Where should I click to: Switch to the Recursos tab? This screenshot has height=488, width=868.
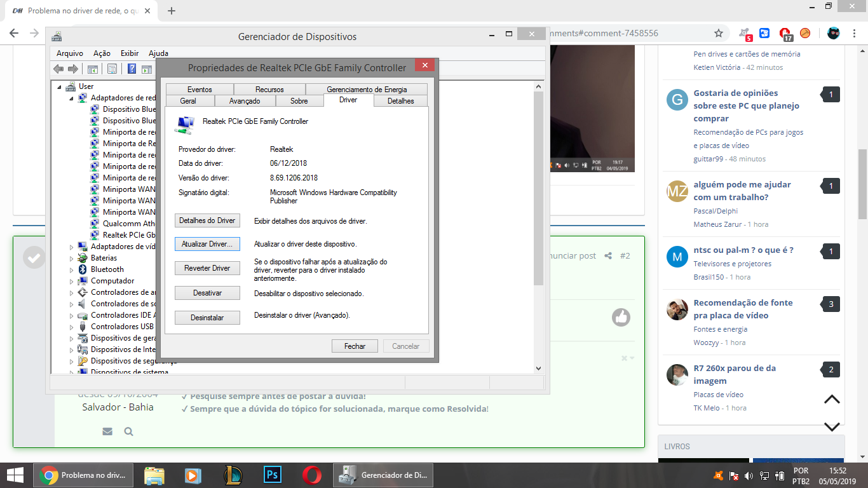269,89
